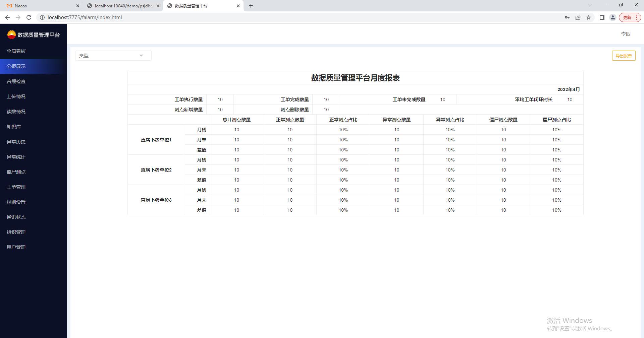Click the 导出报告 export button
644x338 pixels.
point(624,56)
